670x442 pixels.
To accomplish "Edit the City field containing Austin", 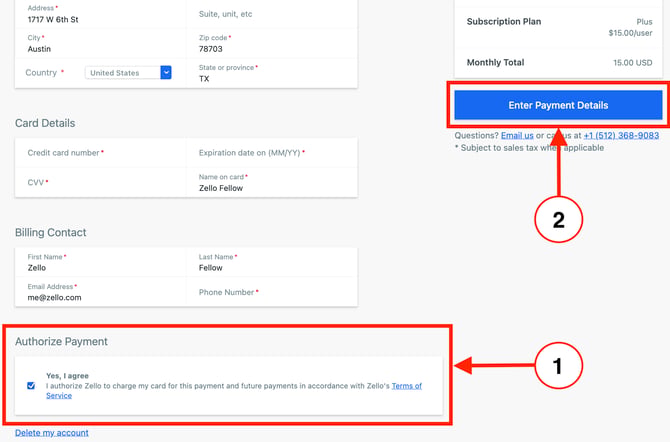I will click(101, 44).
